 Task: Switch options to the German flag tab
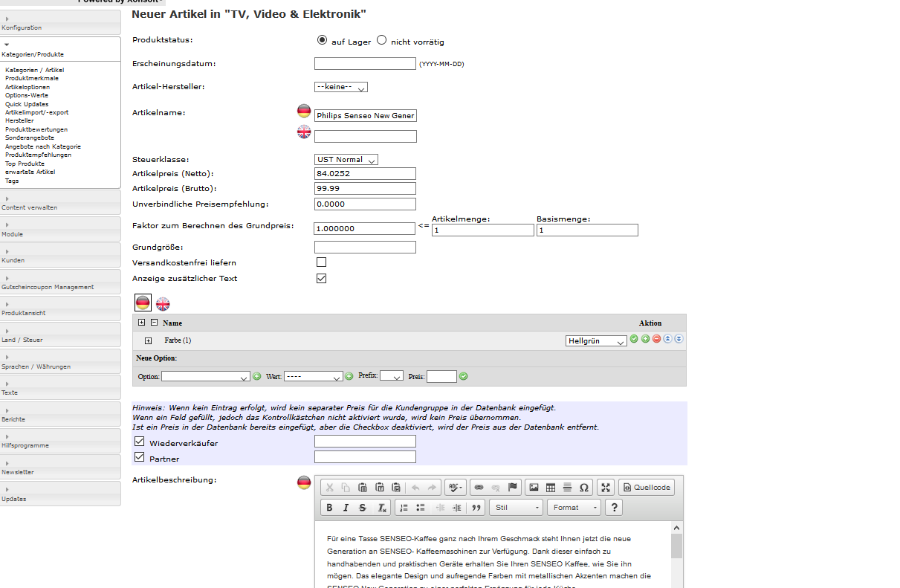(x=143, y=303)
